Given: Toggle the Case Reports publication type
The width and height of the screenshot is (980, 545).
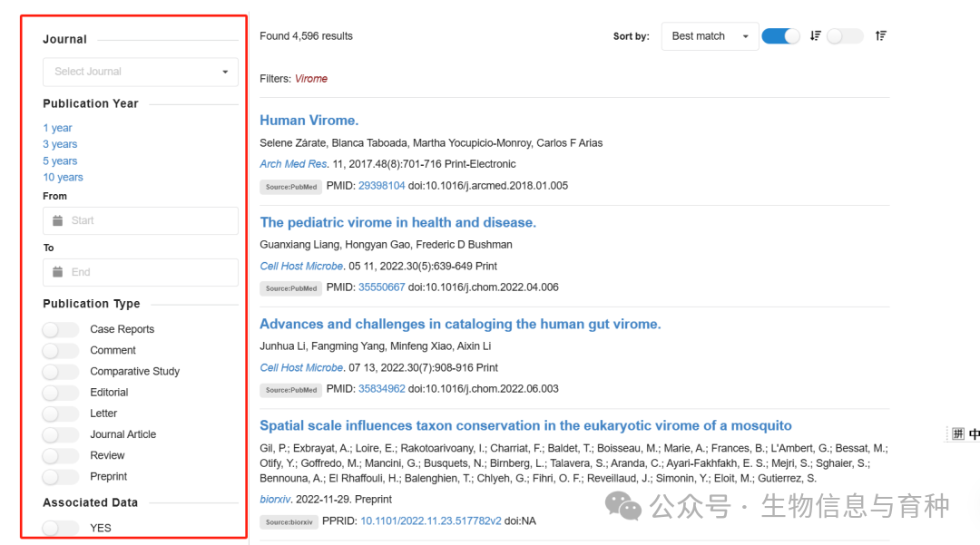Looking at the screenshot, I should (61, 329).
